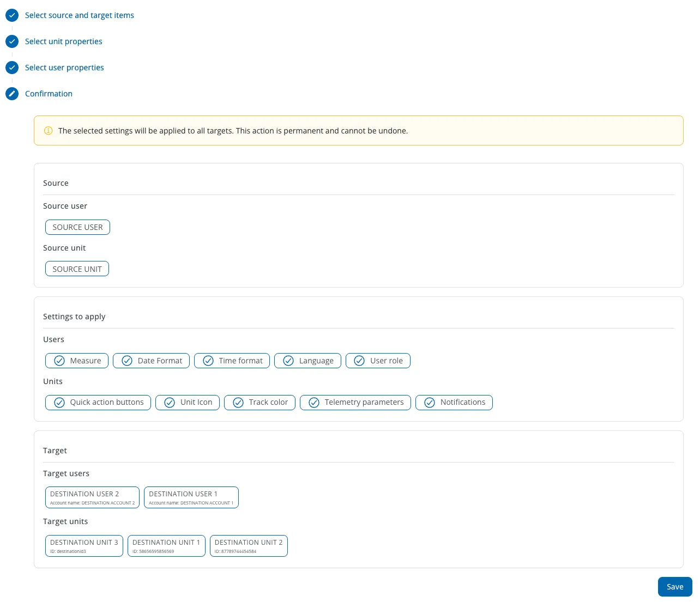Toggle the Unit Icon setting chip

(188, 403)
